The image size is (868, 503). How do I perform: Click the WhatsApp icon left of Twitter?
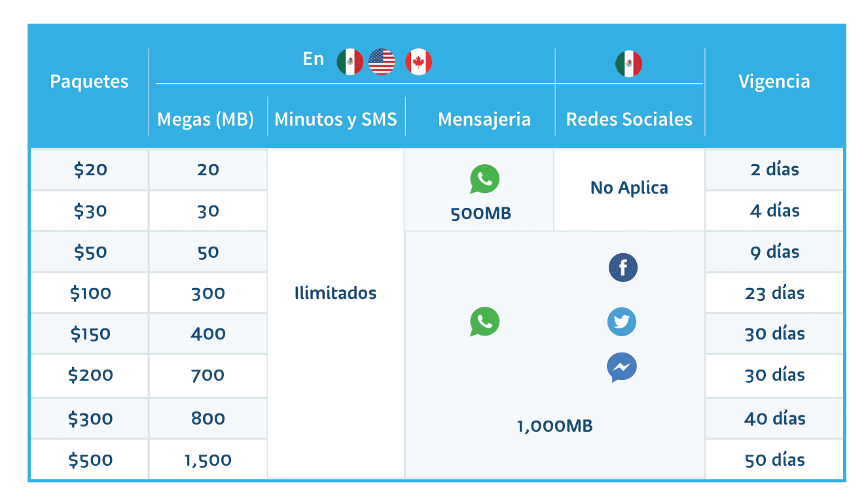[x=484, y=322]
